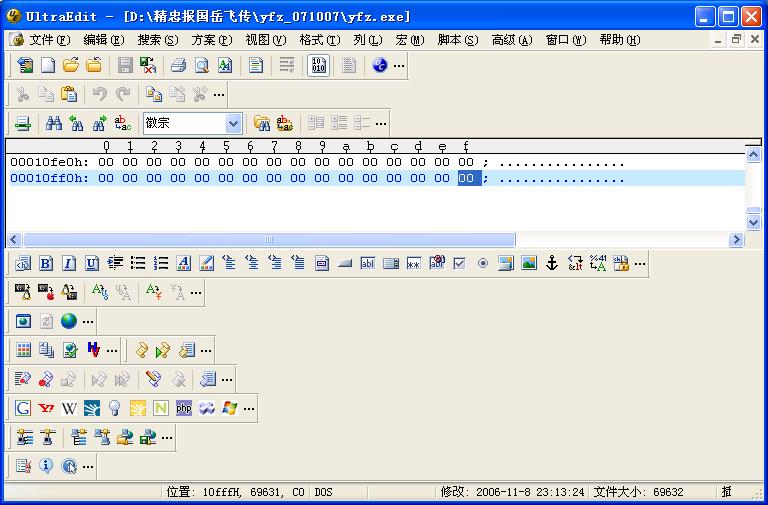Select the highlighted 00 byte at offset f
The width and height of the screenshot is (768, 505).
click(x=466, y=179)
